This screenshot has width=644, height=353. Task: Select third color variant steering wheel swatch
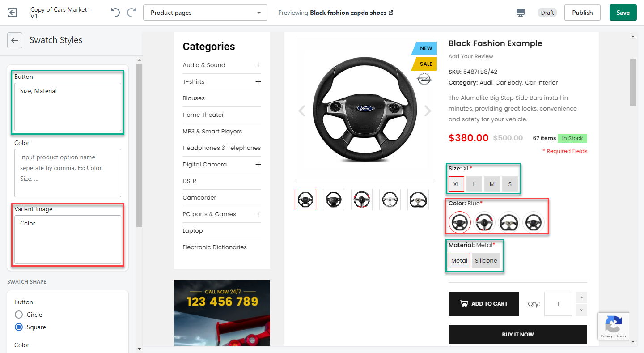509,222
